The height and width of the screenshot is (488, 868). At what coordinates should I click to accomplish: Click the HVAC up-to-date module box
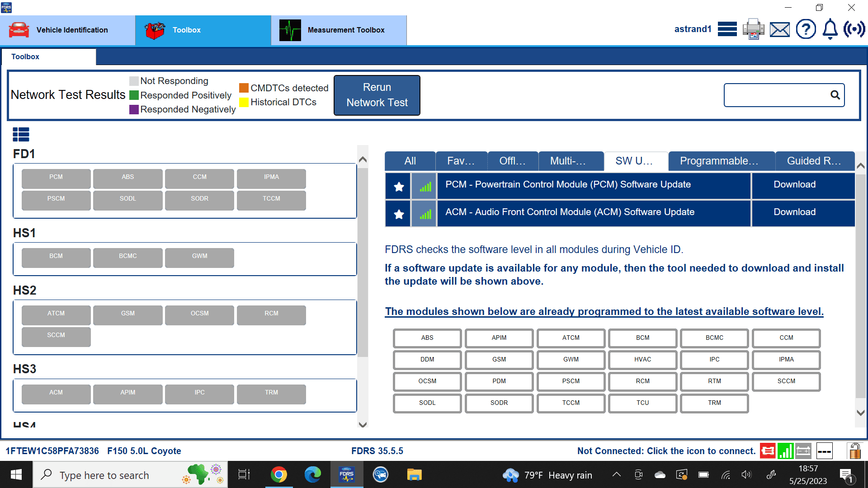(x=642, y=360)
